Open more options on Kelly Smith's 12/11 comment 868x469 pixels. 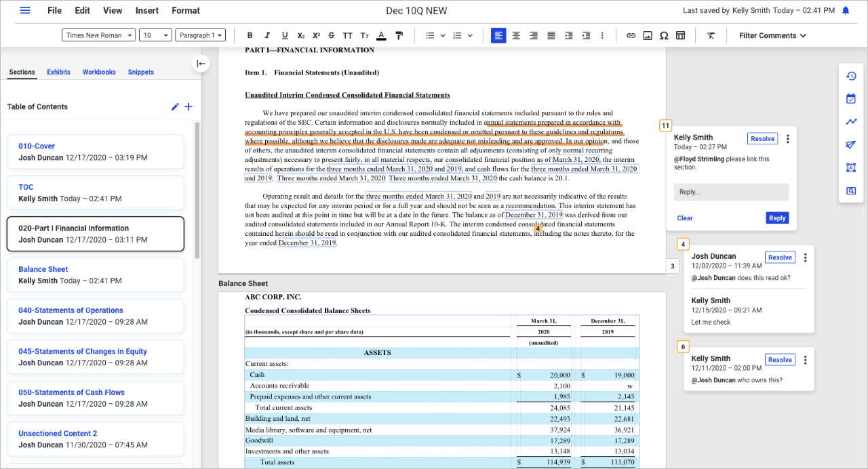point(805,360)
